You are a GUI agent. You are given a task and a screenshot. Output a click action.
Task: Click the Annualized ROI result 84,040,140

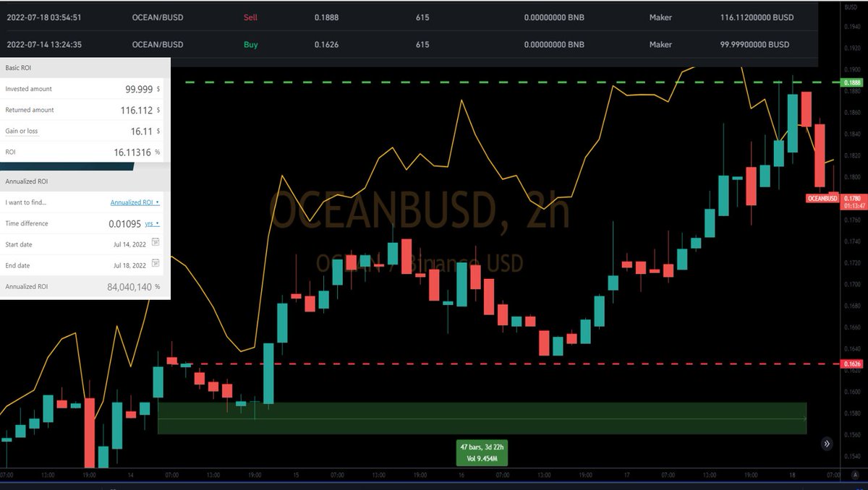(129, 287)
